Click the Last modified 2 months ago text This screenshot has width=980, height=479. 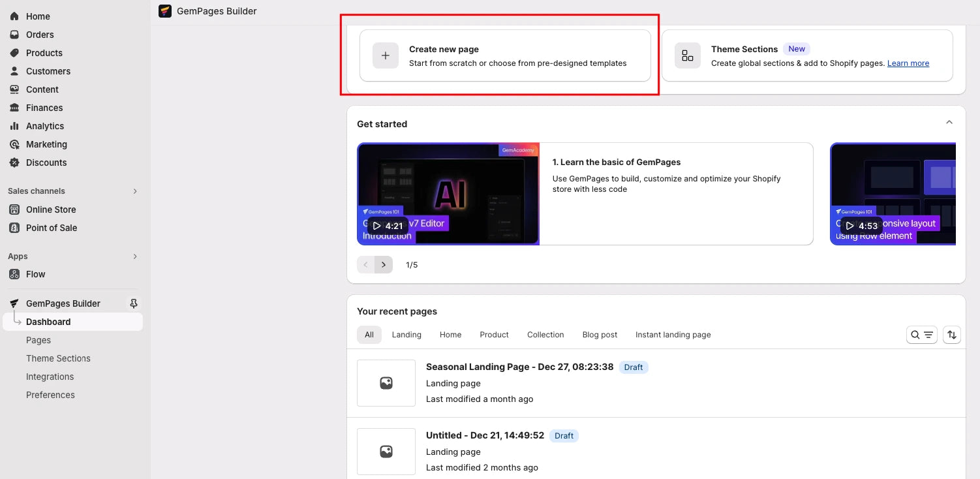482,467
